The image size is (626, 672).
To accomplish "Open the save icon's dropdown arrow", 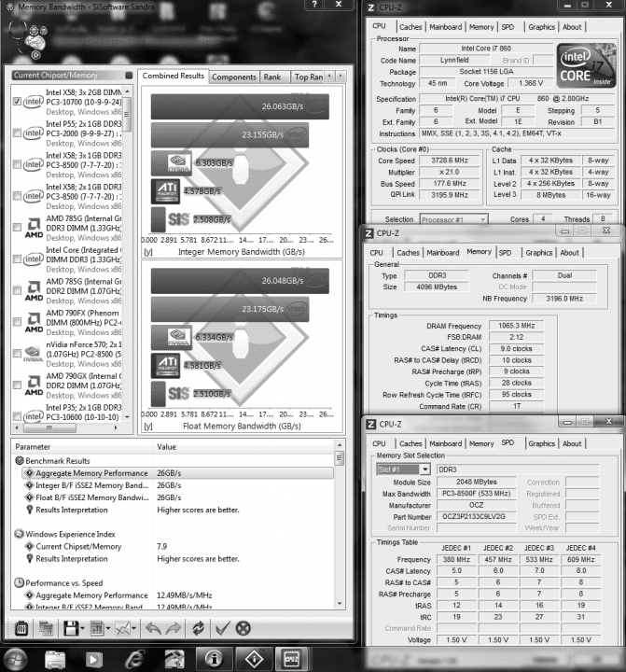I will point(82,629).
